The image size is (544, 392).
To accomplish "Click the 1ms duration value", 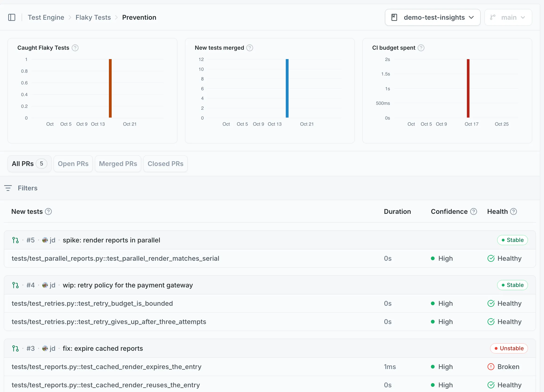I will pos(390,367).
